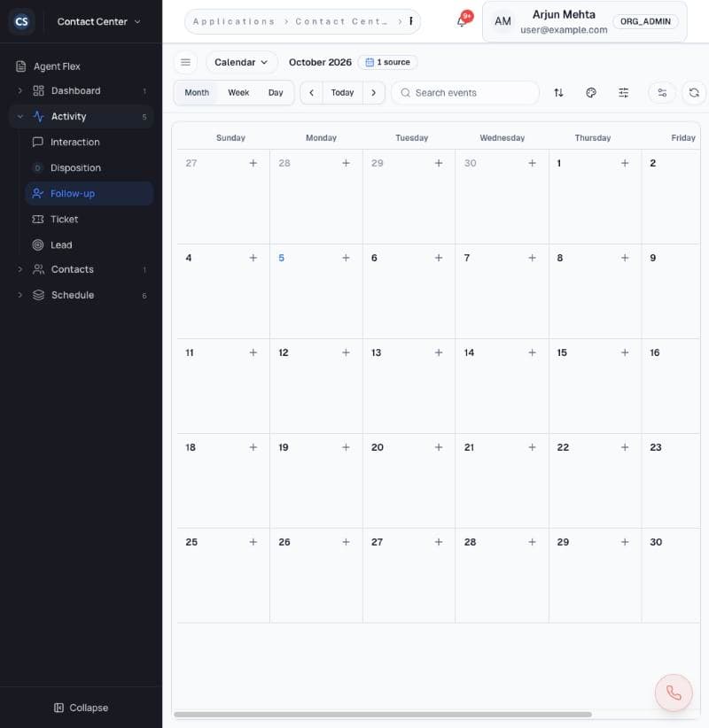Jump to Today
This screenshot has height=728, width=709.
coord(342,93)
